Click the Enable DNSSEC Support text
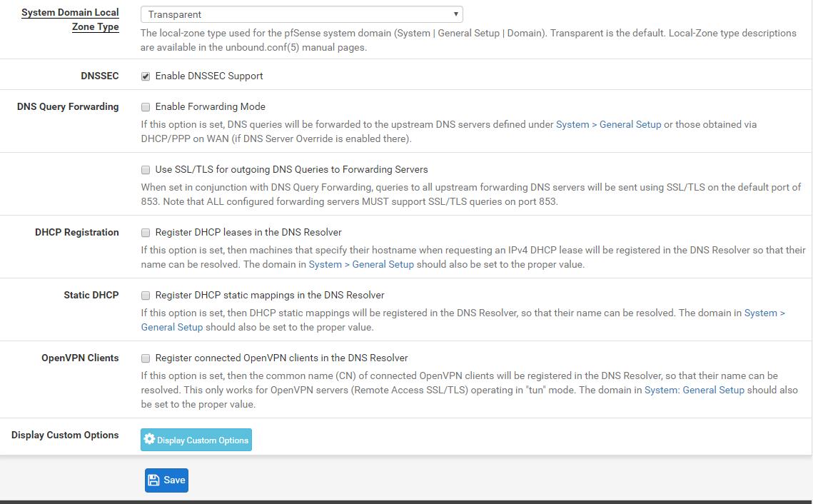Image resolution: width=813 pixels, height=504 pixels. 209,76
